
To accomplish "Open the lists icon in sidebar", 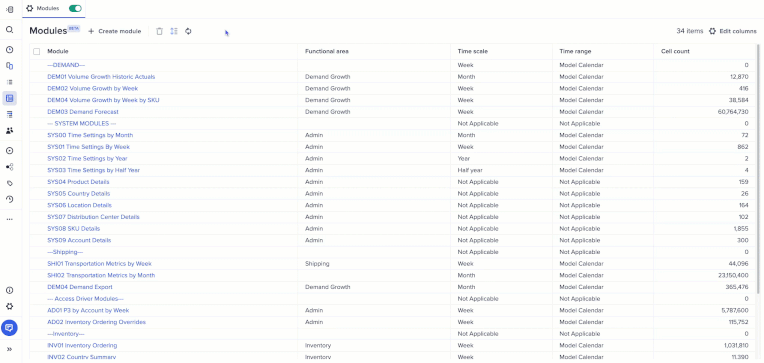I will pyautogui.click(x=9, y=82).
